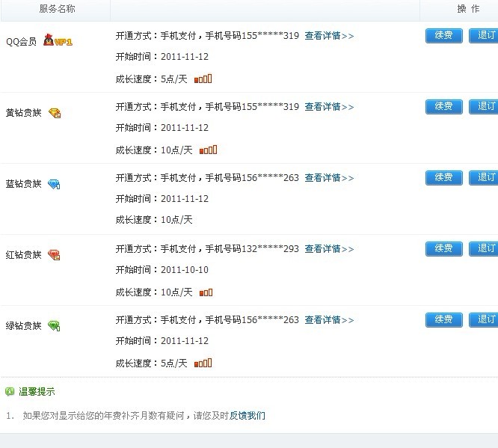498x448 pixels.
Task: Click 开始时间 2011-11-12 in 蓝钻贵族 row
Action: 162,199
